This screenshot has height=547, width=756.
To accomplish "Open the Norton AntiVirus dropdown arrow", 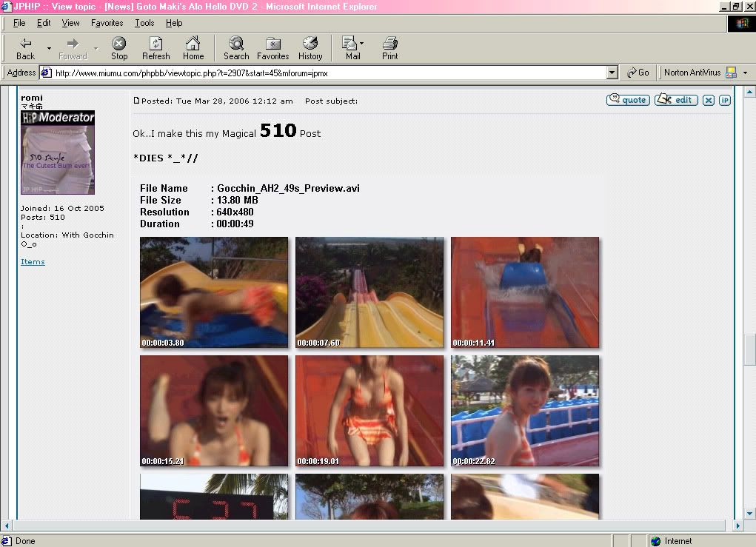I will (746, 73).
